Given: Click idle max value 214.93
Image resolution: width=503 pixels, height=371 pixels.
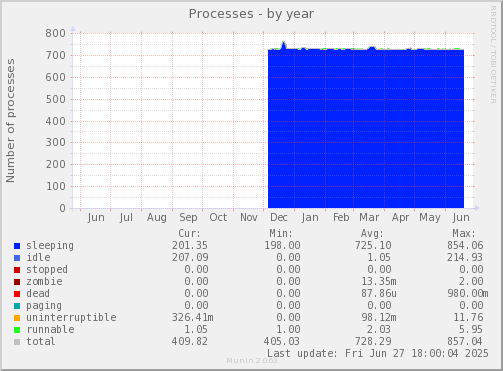Looking at the screenshot, I should (465, 257).
